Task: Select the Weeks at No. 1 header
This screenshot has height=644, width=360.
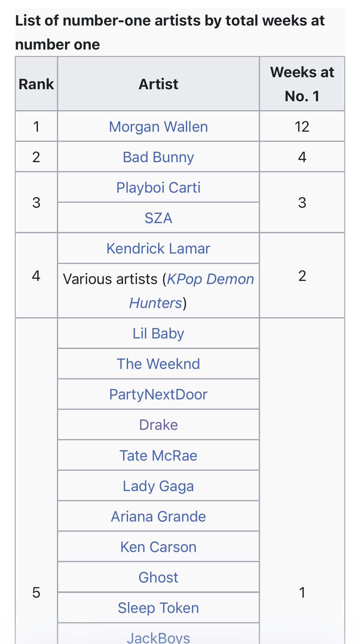Action: coord(302,84)
